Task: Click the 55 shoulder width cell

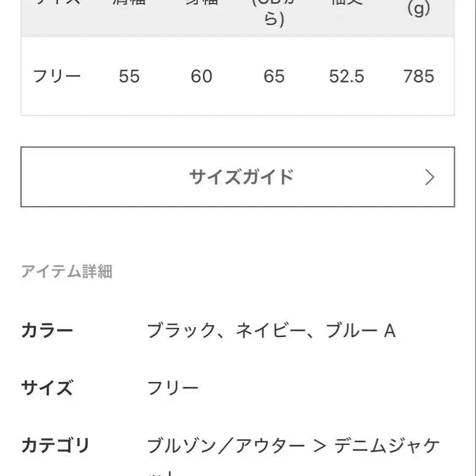Action: tap(129, 76)
